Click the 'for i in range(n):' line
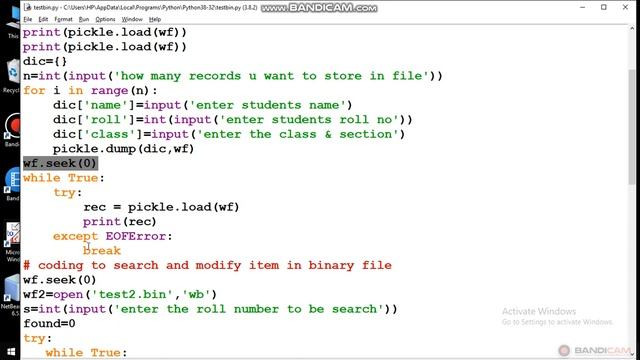This screenshot has width=640, height=360. (90, 90)
